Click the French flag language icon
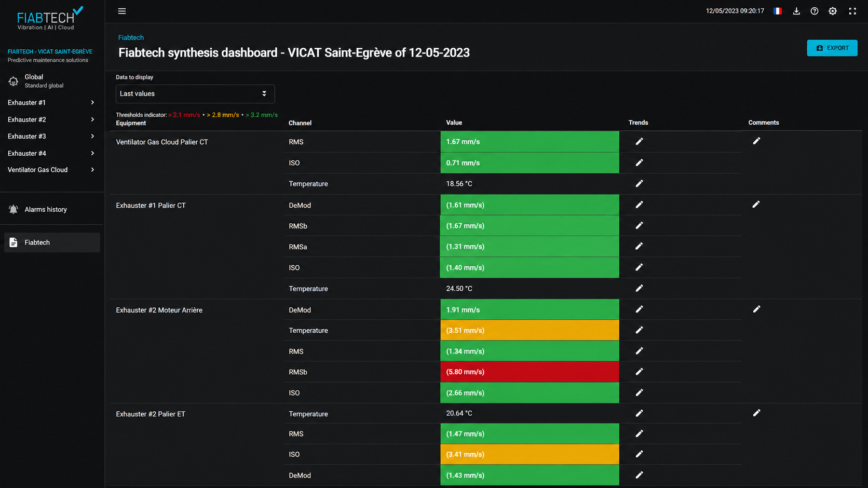This screenshot has width=868, height=488. (777, 11)
